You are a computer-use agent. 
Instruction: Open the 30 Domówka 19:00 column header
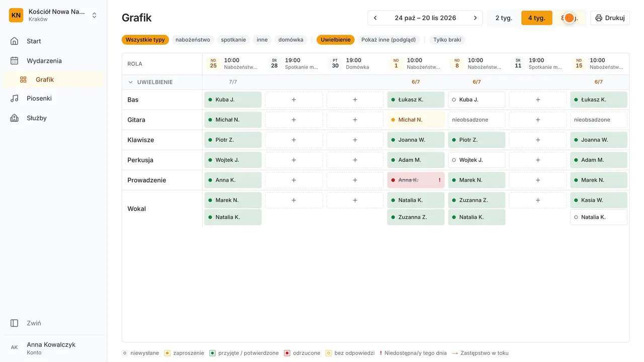coord(355,64)
